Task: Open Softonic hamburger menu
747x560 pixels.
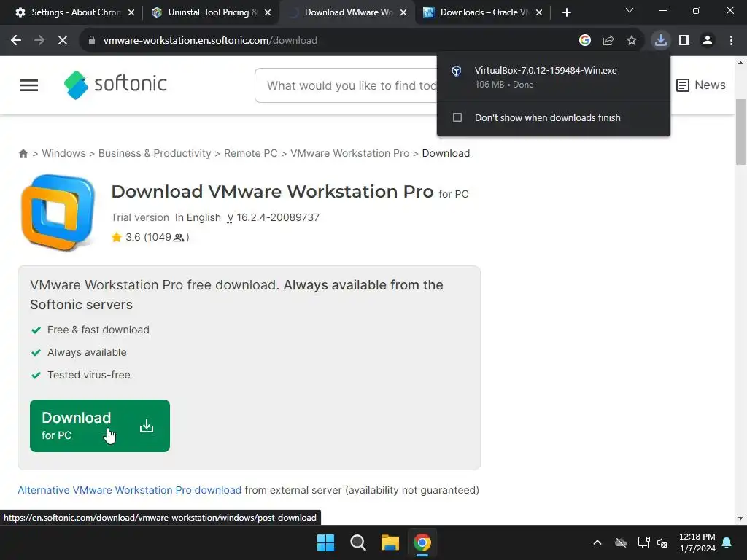Action: click(x=29, y=85)
